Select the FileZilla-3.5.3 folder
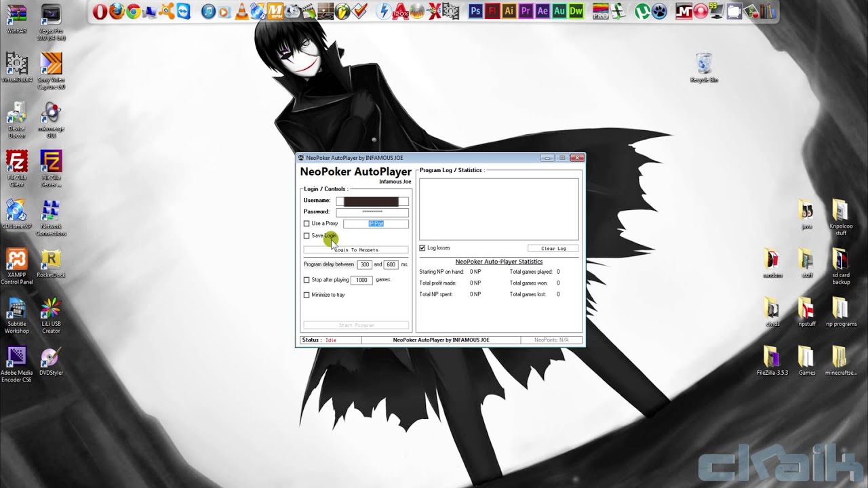 point(772,361)
